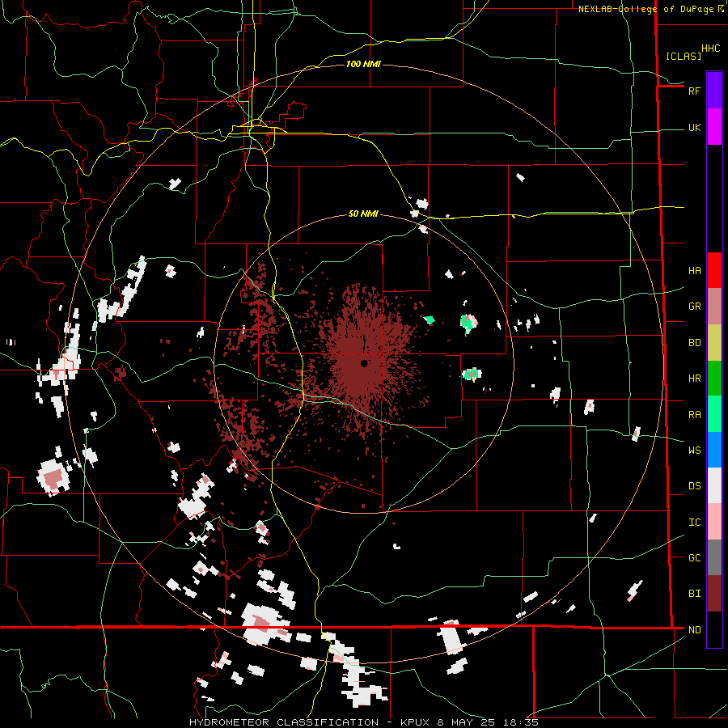Image resolution: width=728 pixels, height=728 pixels.
Task: Pick the mint green RA legend swatch
Action: [x=714, y=414]
